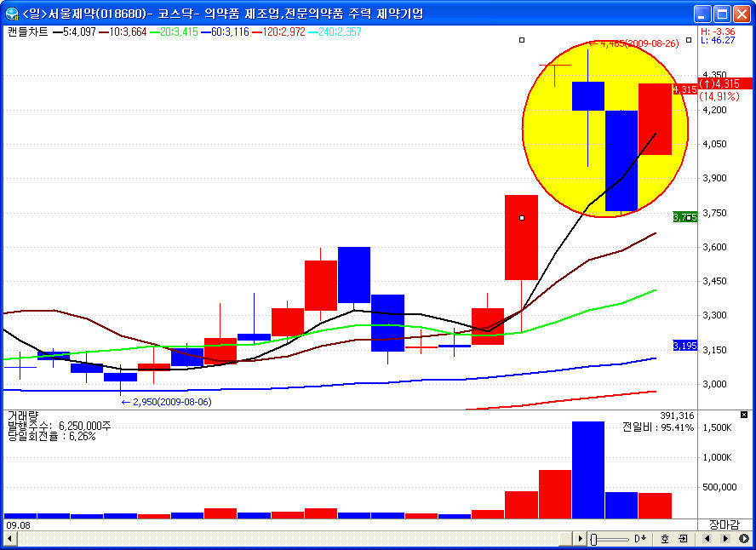Viewport: 756px width, 550px height.
Task: Select the 5-day moving average legend 5:4,097
Action: [x=75, y=32]
